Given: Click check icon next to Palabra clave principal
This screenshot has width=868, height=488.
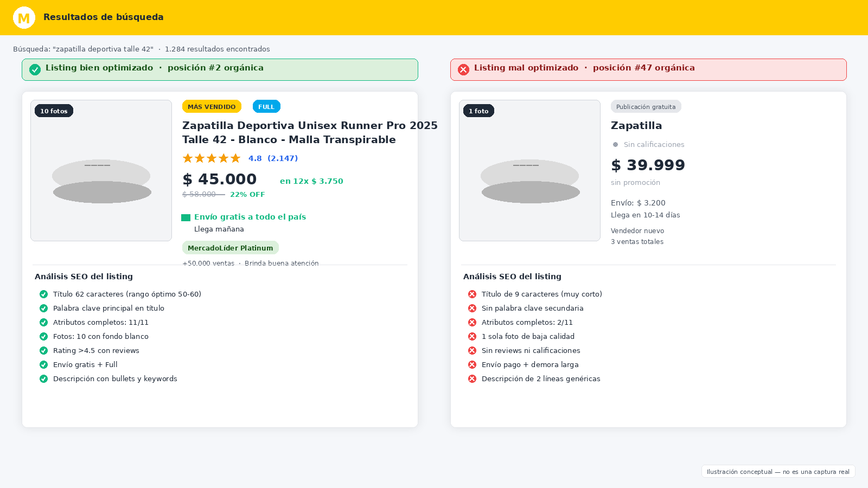Looking at the screenshot, I should [x=43, y=308].
